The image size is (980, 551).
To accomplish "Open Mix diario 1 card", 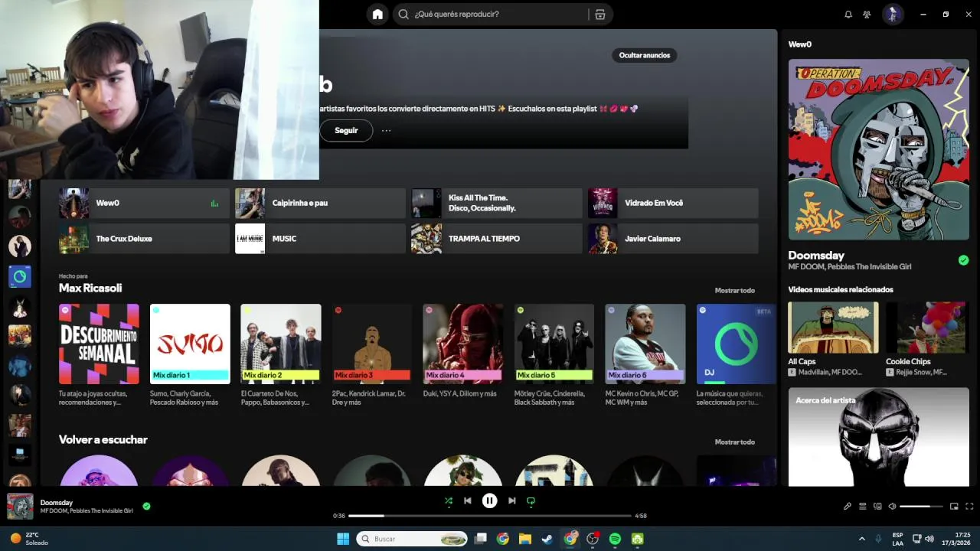I will (x=190, y=354).
